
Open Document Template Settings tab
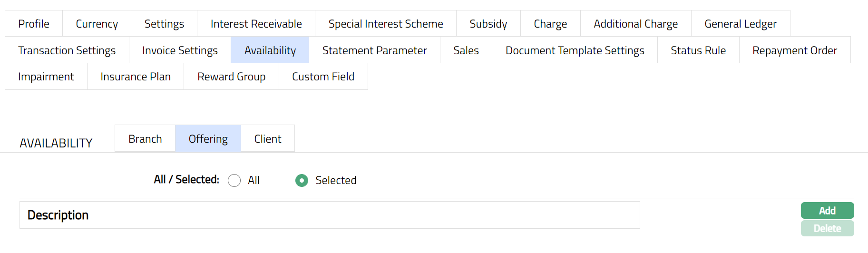pyautogui.click(x=575, y=50)
